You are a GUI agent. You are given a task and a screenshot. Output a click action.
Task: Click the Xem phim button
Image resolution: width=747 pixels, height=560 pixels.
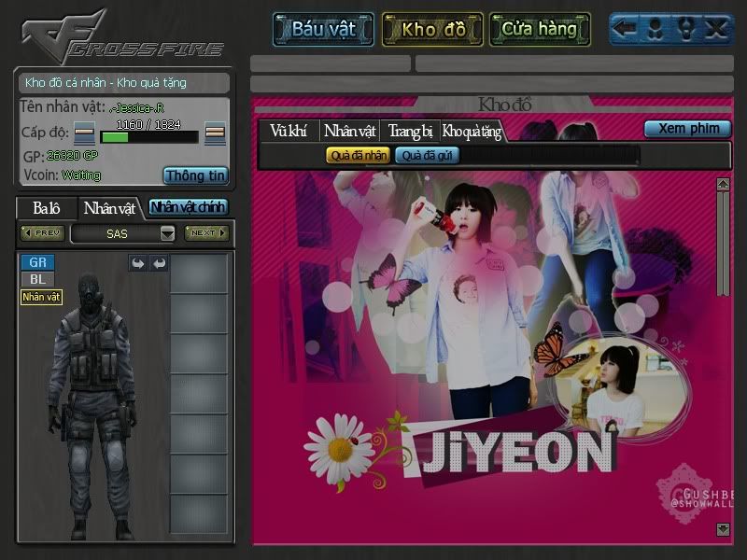coord(687,129)
